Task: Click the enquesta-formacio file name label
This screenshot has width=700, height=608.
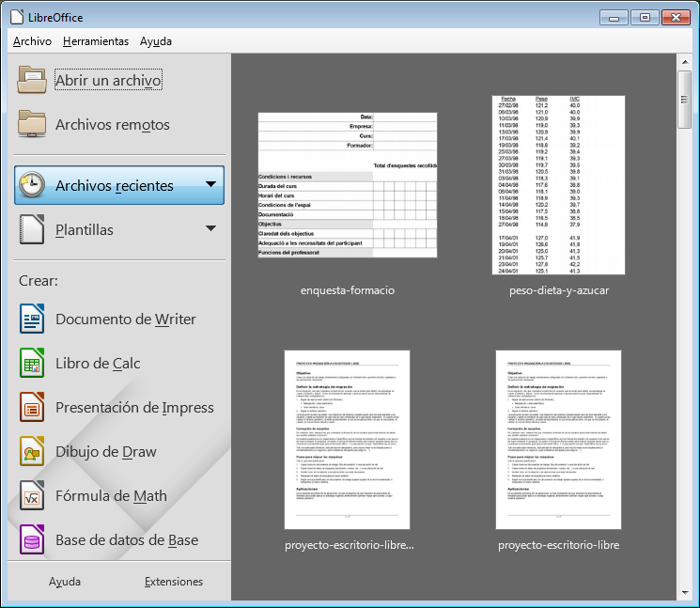Action: coord(348,290)
